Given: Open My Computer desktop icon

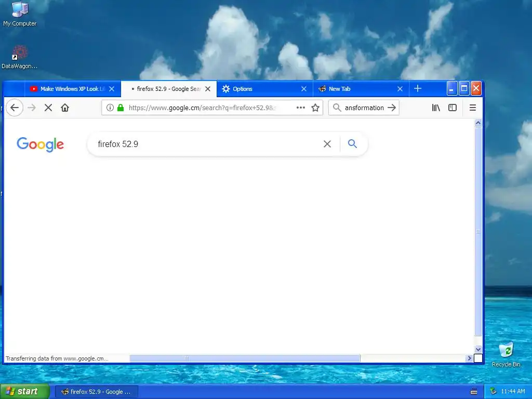Looking at the screenshot, I should (x=20, y=14).
